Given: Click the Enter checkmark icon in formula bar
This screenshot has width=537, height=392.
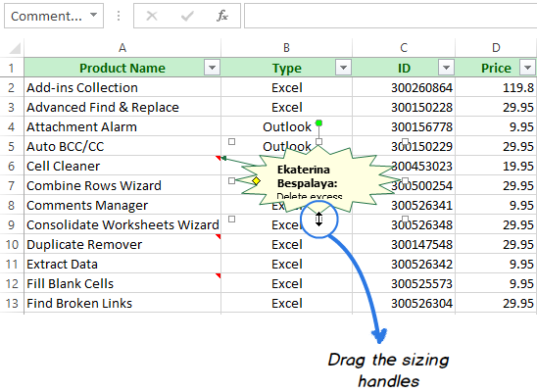Looking at the screenshot, I should 187,16.
